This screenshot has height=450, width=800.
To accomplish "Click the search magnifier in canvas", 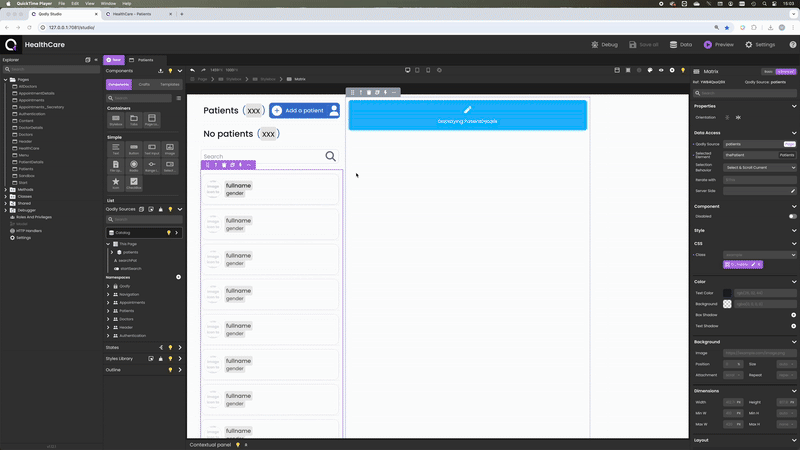I will point(331,157).
